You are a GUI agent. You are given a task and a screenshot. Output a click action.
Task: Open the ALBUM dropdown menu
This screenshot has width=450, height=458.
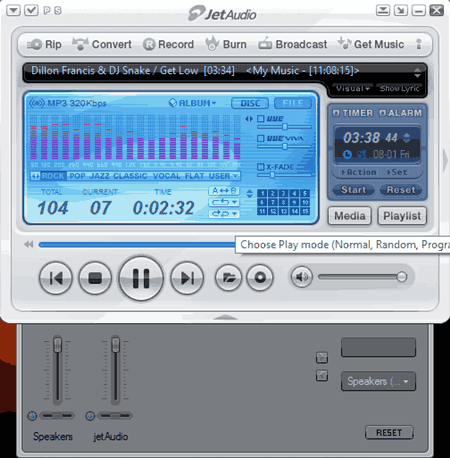pyautogui.click(x=193, y=103)
